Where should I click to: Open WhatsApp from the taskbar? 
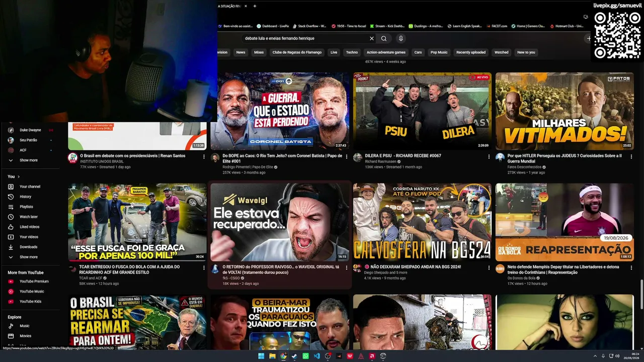(305, 356)
